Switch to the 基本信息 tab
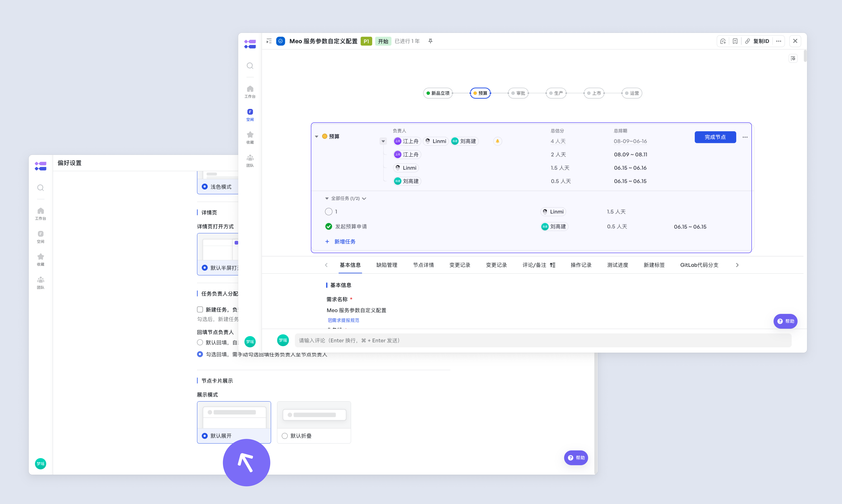 pyautogui.click(x=350, y=265)
